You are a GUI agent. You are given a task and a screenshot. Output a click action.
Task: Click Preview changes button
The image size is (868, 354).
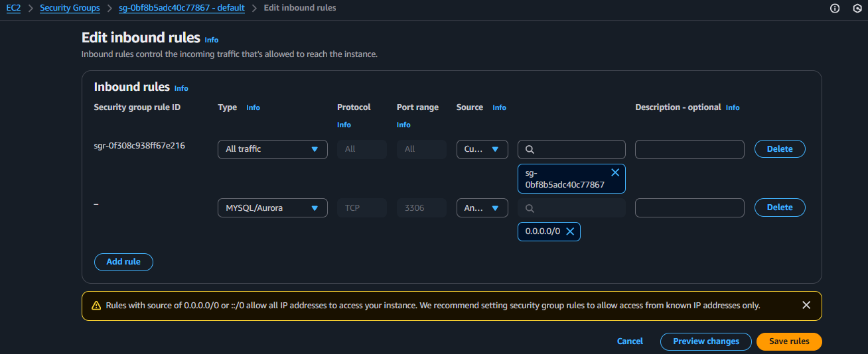coord(705,341)
